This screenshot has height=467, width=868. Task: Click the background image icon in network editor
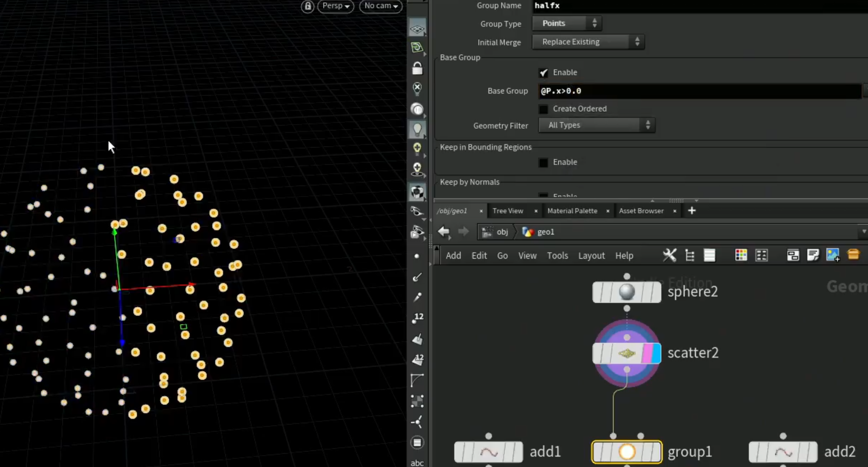coord(833,255)
